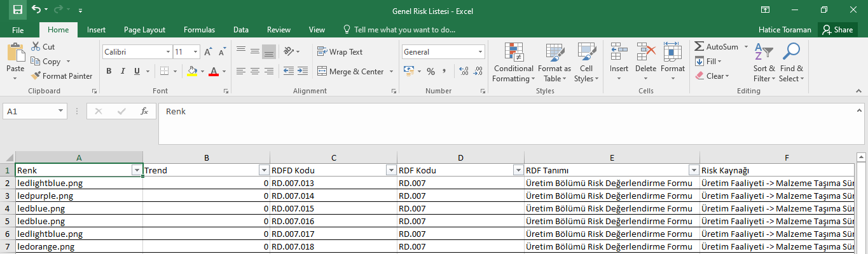
Task: Click Increase Font Size icon
Action: [x=209, y=52]
